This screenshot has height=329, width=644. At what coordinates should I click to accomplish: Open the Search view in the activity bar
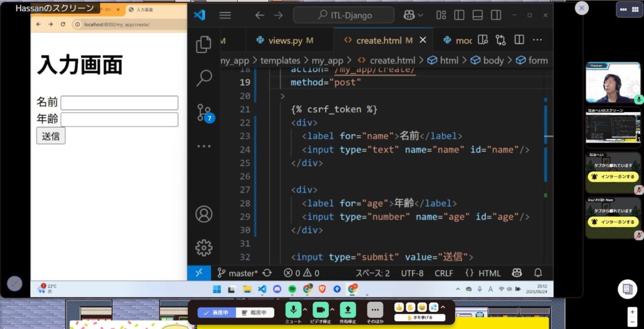pos(204,78)
